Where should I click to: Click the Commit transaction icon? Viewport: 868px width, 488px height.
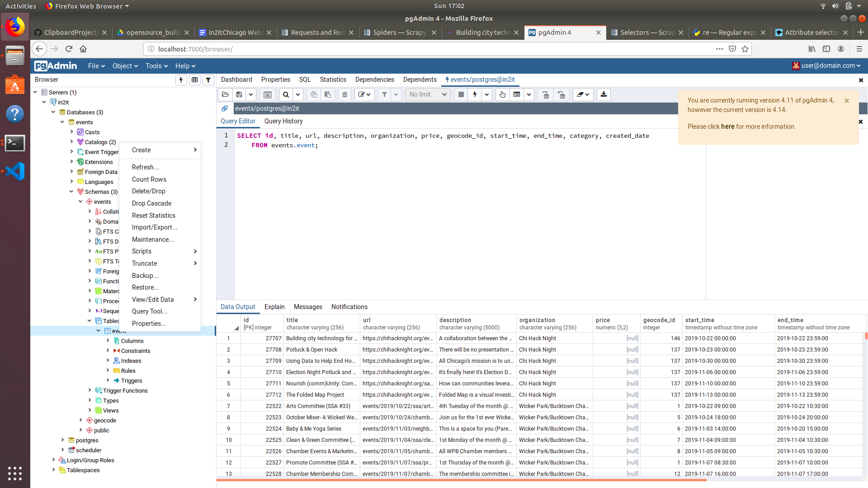[546, 94]
